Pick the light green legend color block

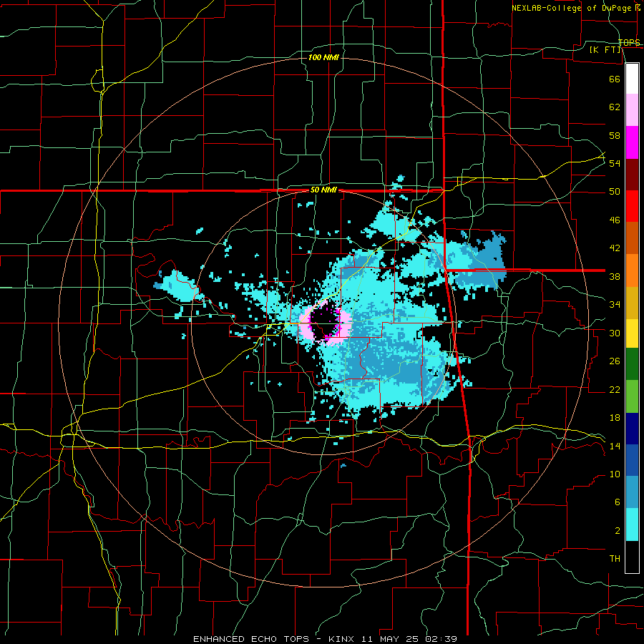tap(632, 396)
